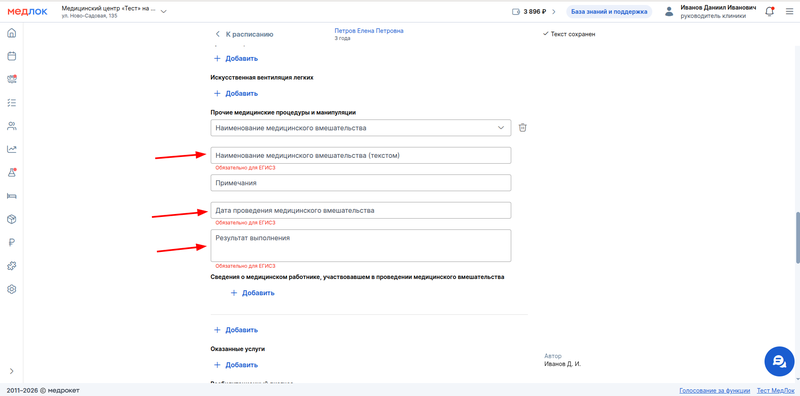This screenshot has height=396, width=800.
Task: Open the settings gear sidebar icon
Action: coord(11,289)
